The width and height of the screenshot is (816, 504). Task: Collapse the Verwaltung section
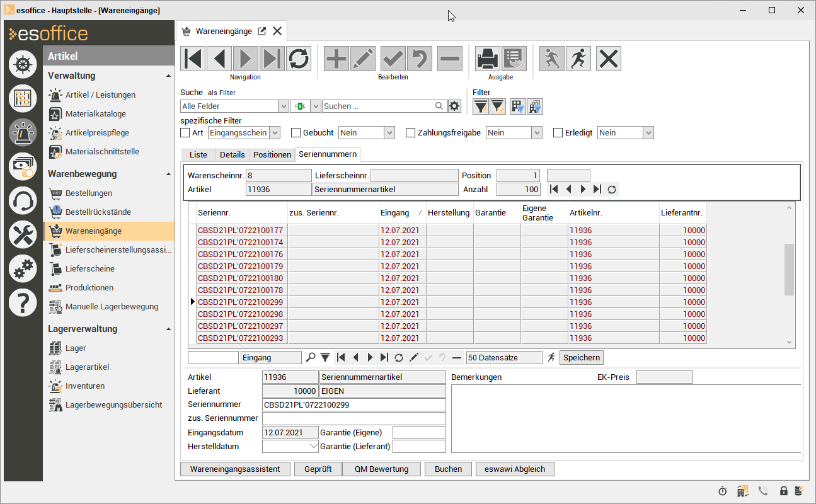coord(168,76)
